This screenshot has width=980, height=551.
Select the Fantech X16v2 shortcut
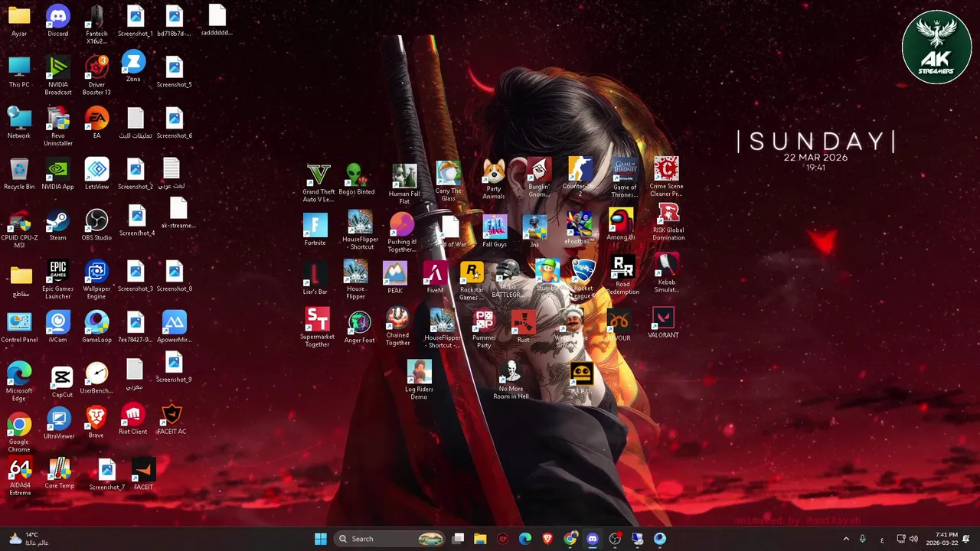click(96, 24)
